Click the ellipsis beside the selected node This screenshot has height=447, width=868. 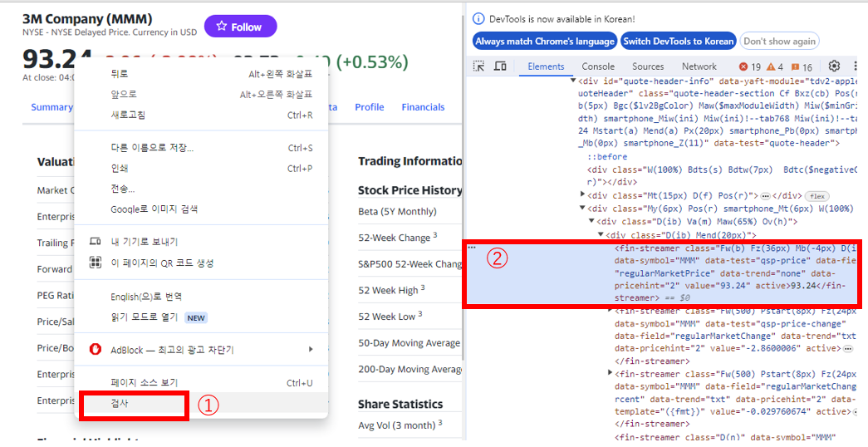click(472, 248)
